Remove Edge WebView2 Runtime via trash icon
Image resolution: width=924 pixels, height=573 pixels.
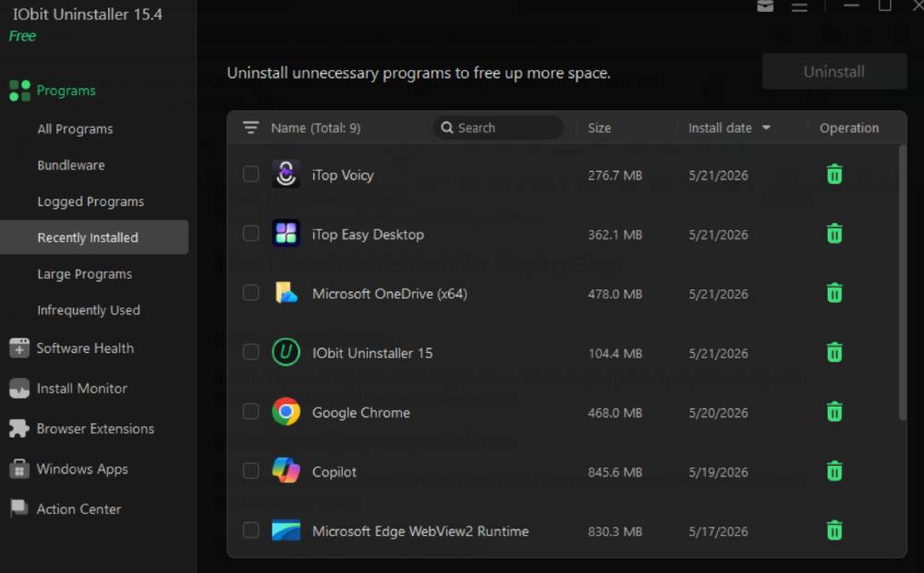point(834,530)
